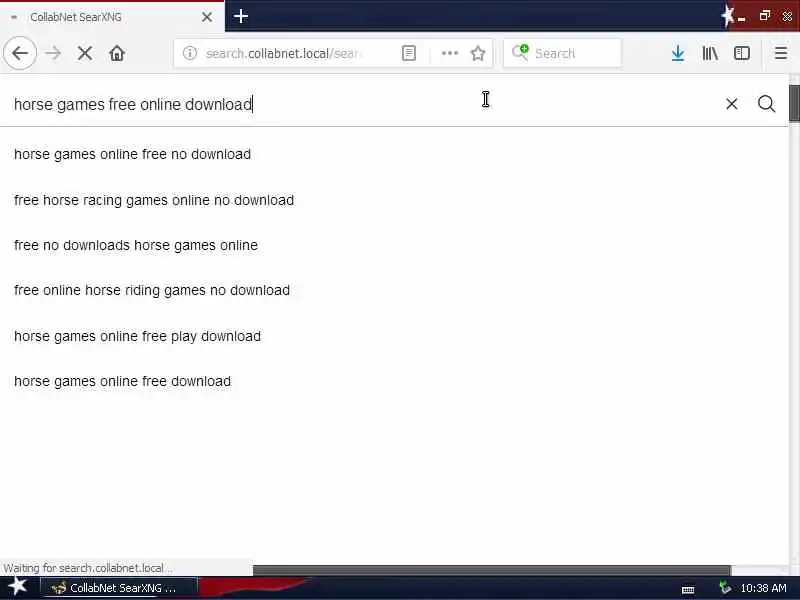Open the library bookmarks and history
Image resolution: width=800 pixels, height=600 pixels.
[x=710, y=53]
